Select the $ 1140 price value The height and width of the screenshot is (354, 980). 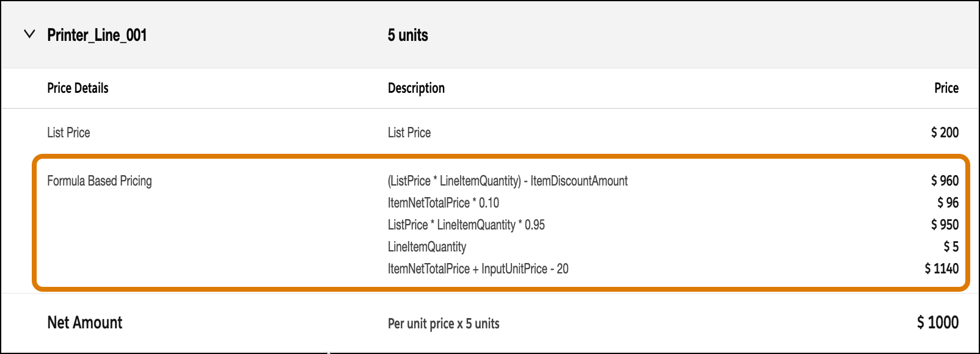[x=942, y=269]
